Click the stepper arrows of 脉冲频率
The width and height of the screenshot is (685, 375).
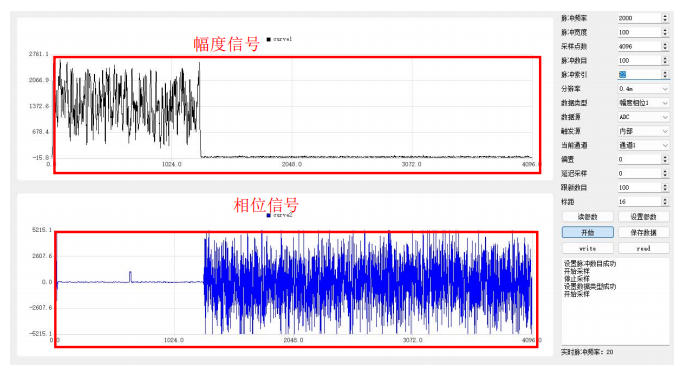[665, 18]
